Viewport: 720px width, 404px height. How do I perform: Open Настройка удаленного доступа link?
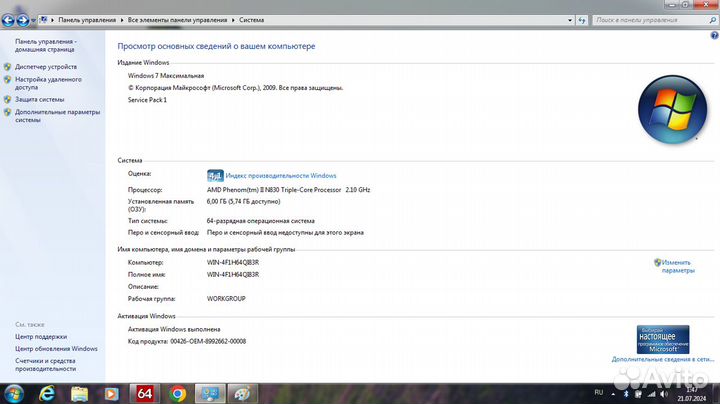48,82
